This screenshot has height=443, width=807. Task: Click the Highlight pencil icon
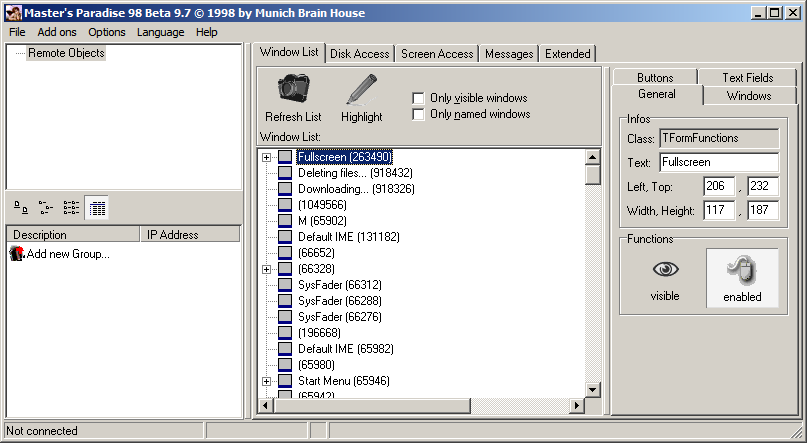click(x=361, y=89)
